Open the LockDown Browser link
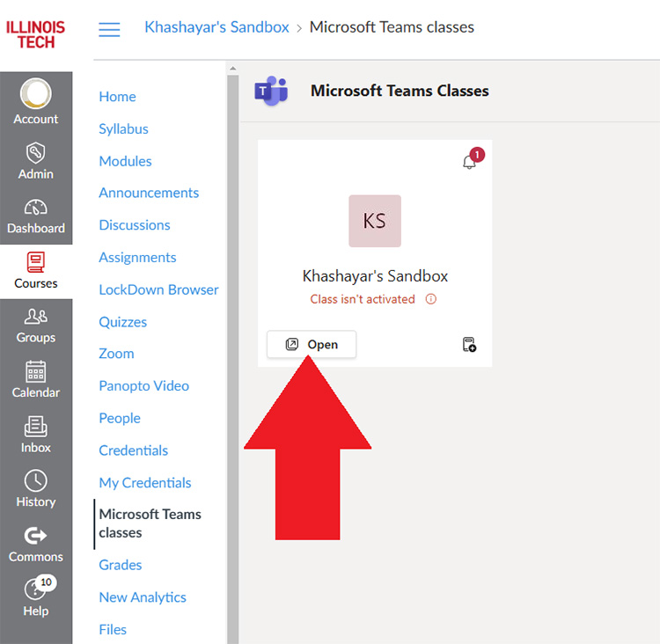660x644 pixels. 158,289
